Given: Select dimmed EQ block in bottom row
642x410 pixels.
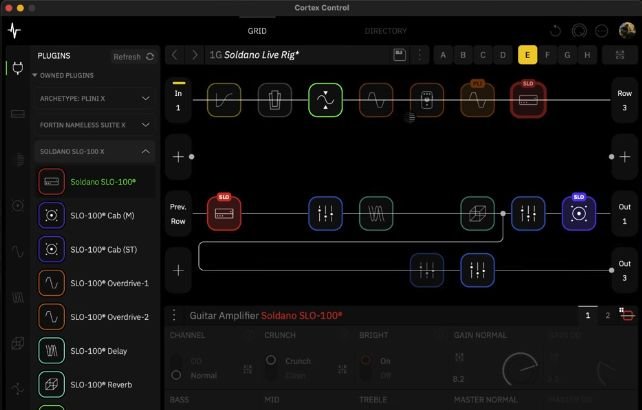Looking at the screenshot, I should click(x=427, y=270).
